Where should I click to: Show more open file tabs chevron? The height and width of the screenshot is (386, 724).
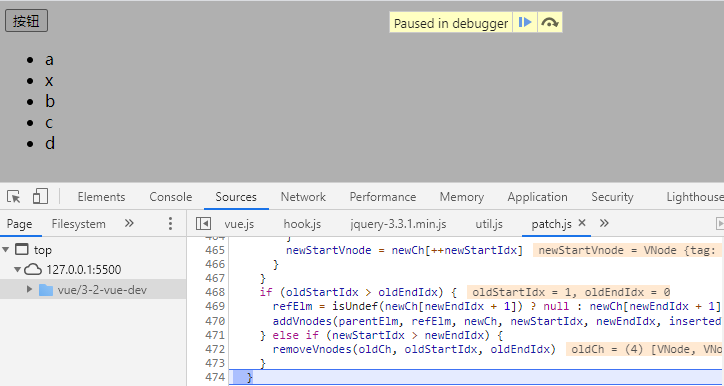click(604, 224)
